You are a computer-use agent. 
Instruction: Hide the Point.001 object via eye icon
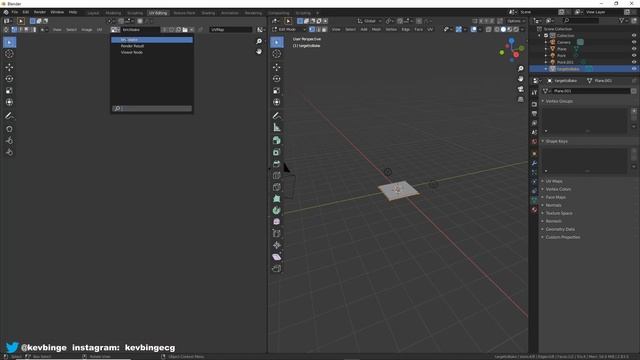pos(634,62)
